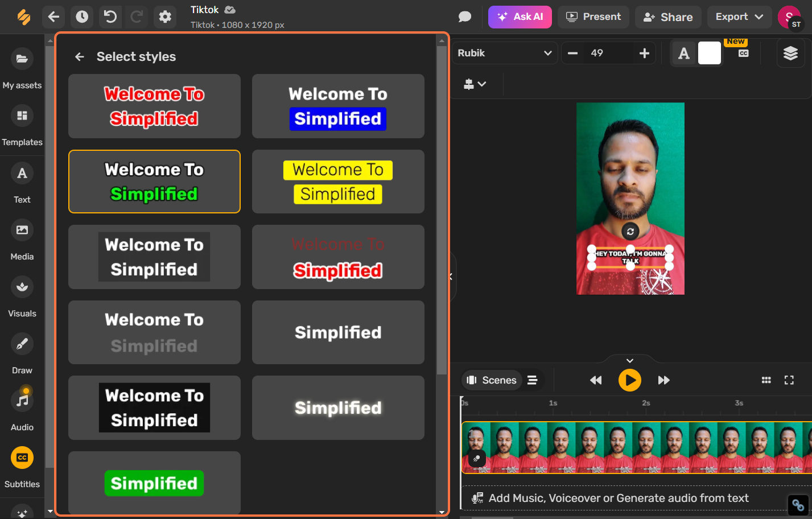Open the Share dialog
The height and width of the screenshot is (519, 812).
tap(668, 17)
